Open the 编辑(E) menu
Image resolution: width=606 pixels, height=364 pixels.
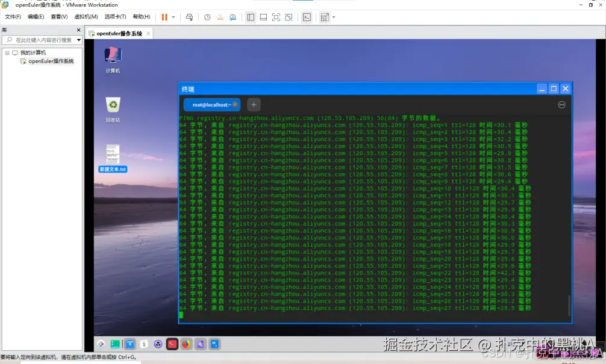(x=36, y=17)
